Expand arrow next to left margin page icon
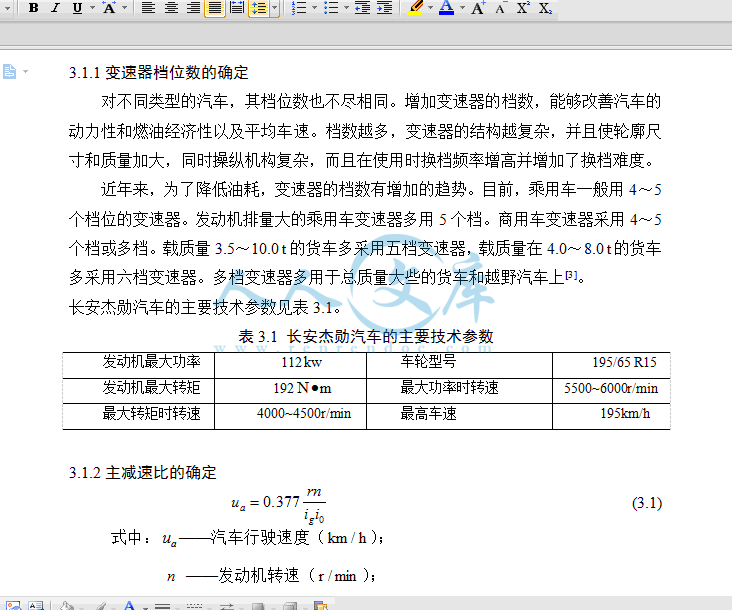The width and height of the screenshot is (732, 610). (26, 72)
